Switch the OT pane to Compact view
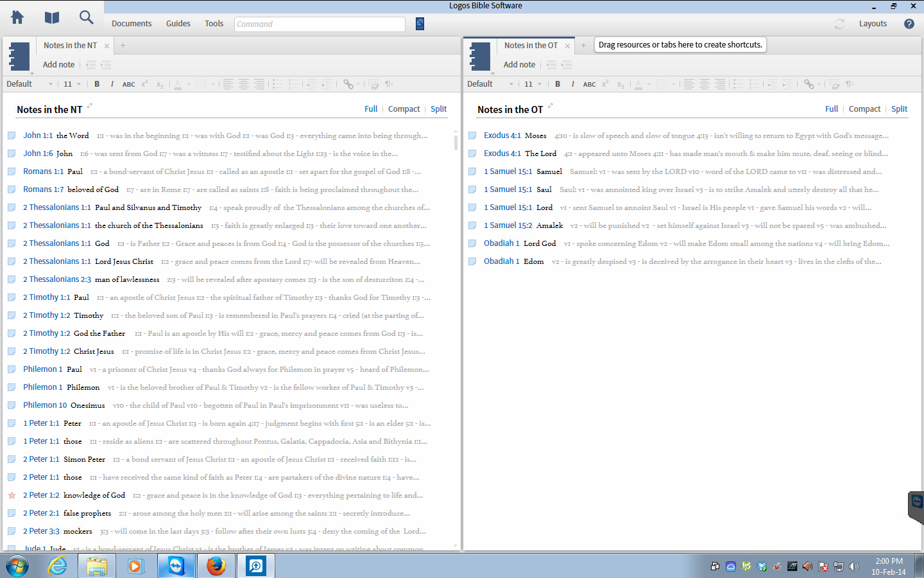 tap(864, 109)
